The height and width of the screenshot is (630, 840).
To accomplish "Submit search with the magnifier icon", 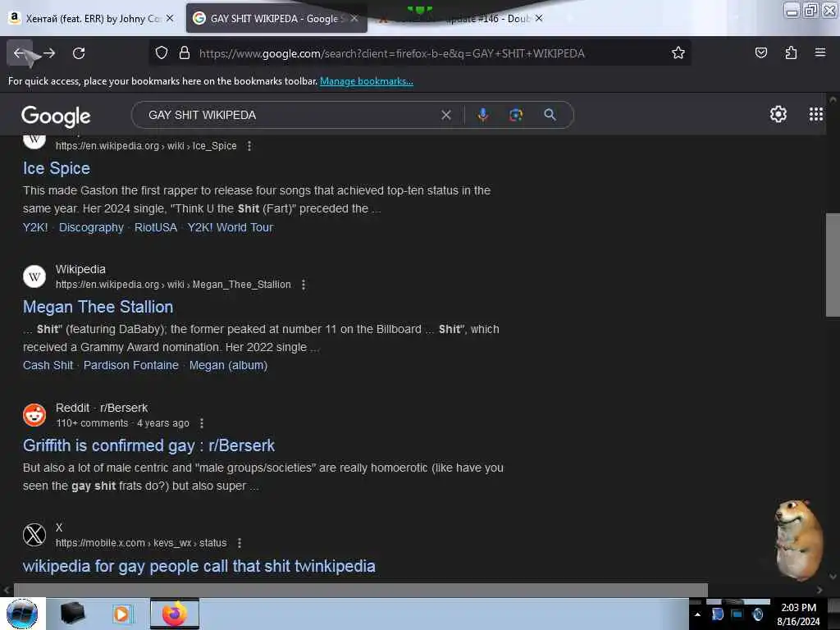I will click(x=550, y=115).
